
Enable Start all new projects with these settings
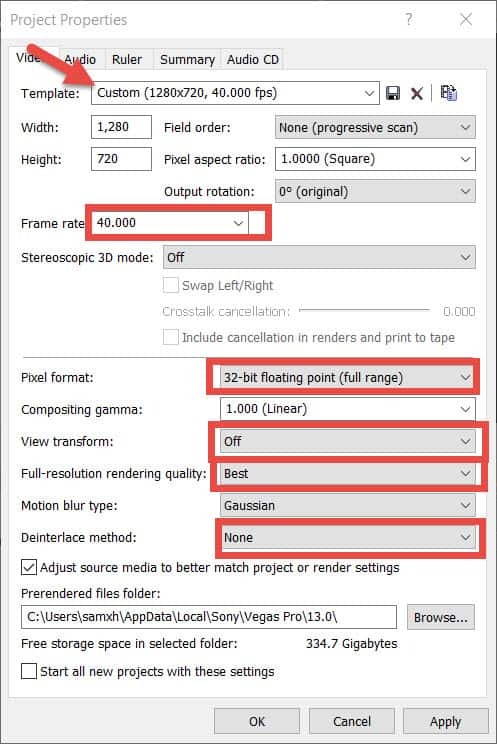[x=29, y=671]
